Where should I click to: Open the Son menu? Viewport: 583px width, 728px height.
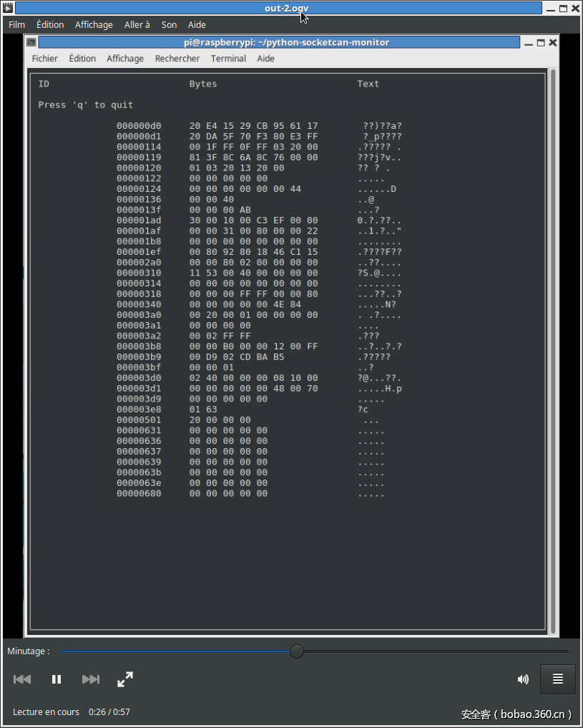169,24
